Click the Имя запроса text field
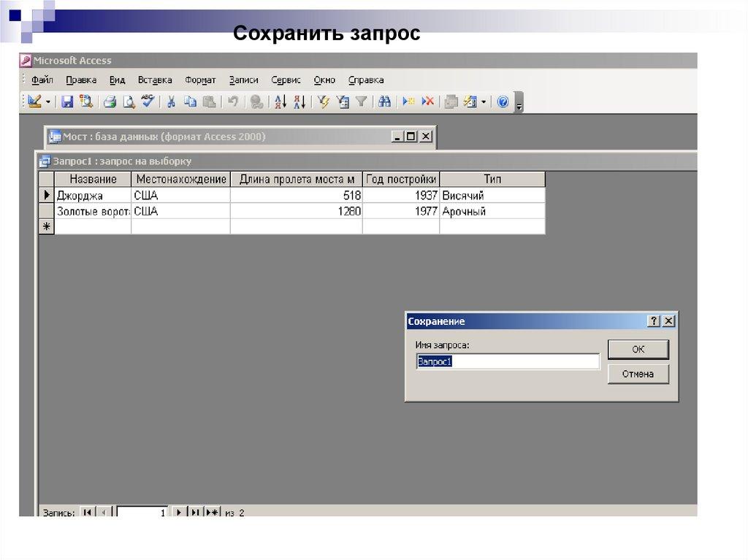 (508, 361)
